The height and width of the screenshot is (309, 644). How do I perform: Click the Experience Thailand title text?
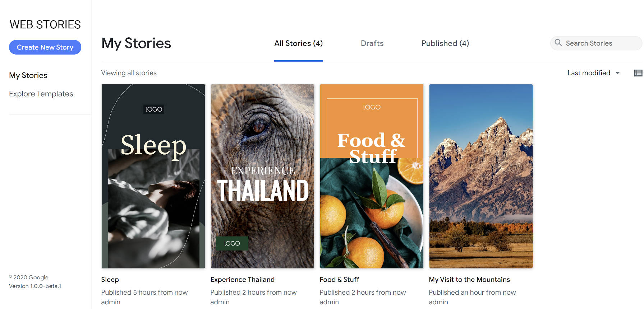(x=242, y=280)
